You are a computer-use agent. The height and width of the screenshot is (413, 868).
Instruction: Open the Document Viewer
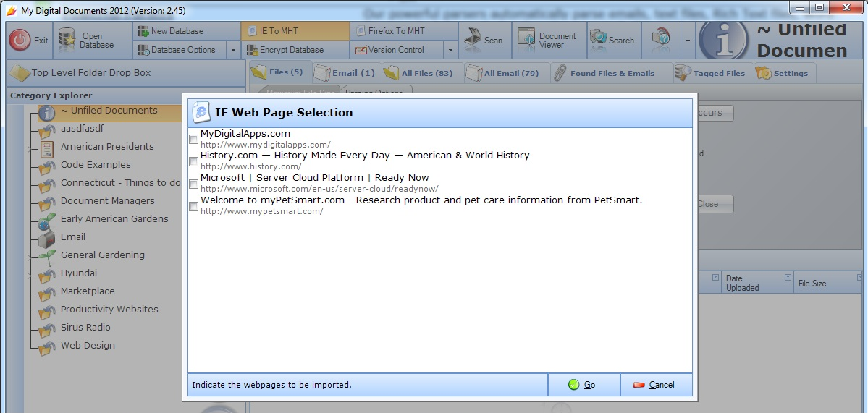tap(548, 41)
